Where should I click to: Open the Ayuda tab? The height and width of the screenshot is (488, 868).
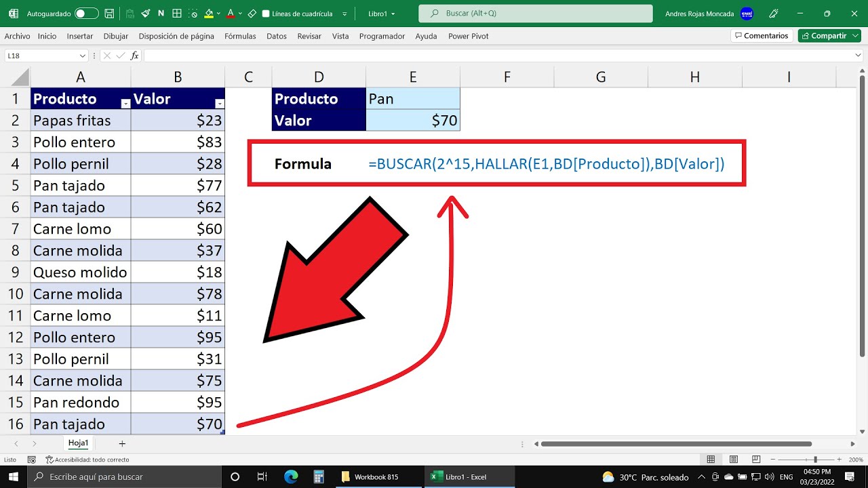[426, 36]
